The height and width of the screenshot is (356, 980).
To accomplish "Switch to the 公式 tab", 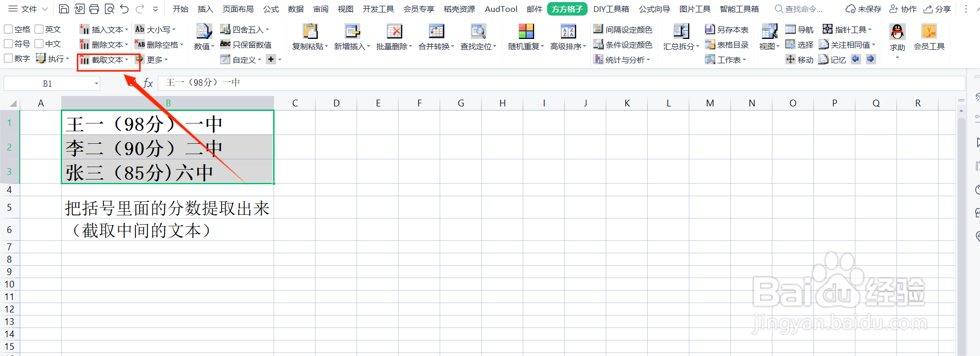I will coord(271,9).
